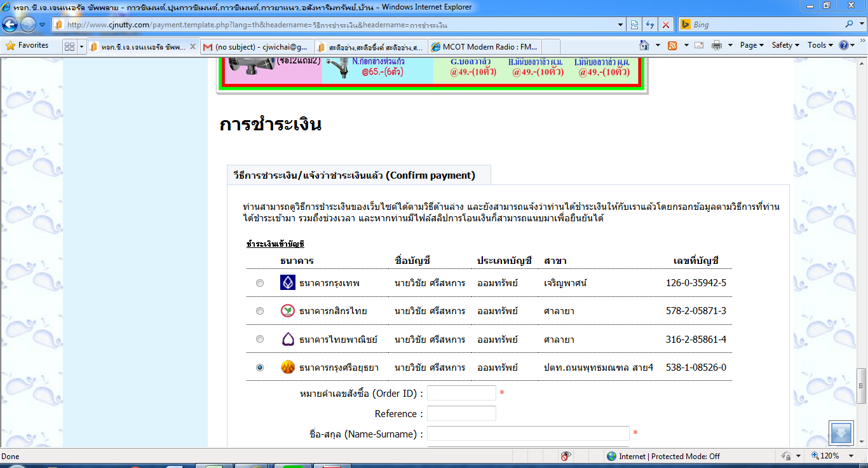
Task: Stop loading with the red X icon
Action: (666, 25)
